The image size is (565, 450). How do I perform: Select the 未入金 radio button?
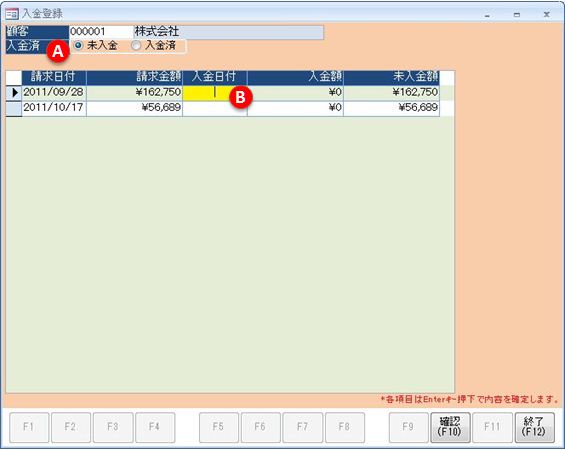(78, 45)
